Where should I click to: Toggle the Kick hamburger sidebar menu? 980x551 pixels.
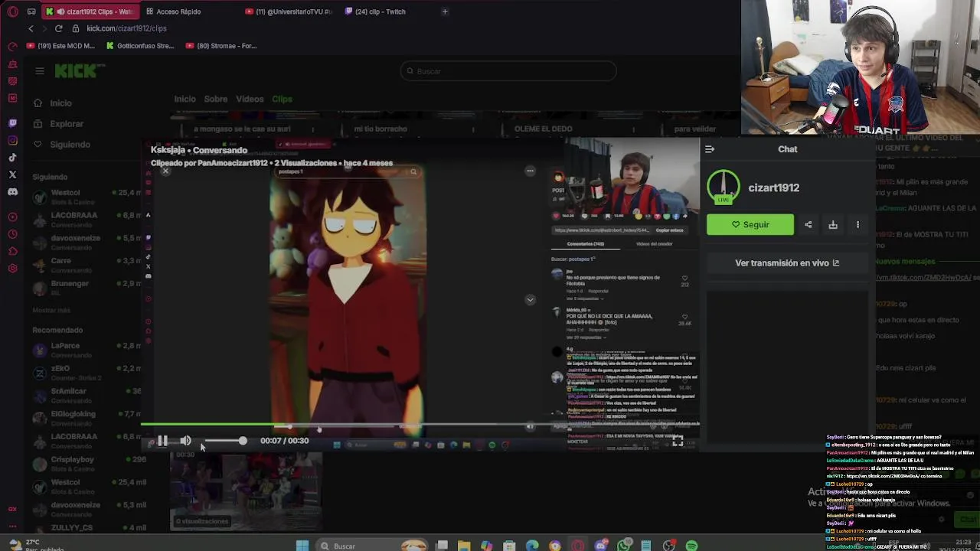point(39,71)
